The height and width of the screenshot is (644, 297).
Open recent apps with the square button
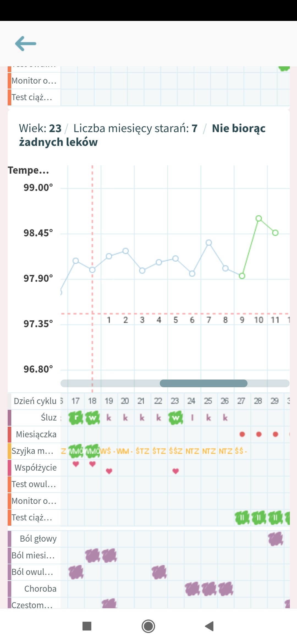(87, 626)
